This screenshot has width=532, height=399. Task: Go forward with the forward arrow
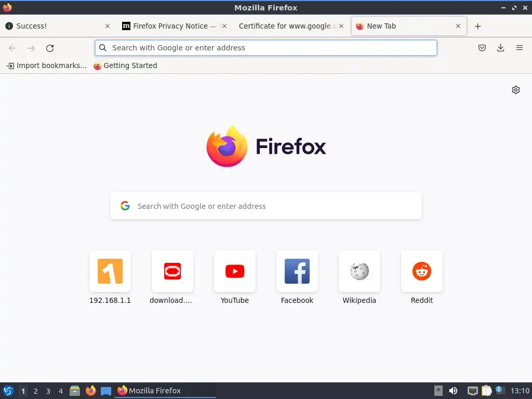pyautogui.click(x=31, y=48)
